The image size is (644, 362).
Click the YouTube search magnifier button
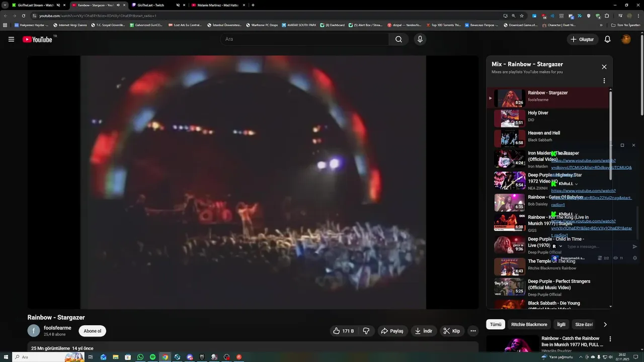click(398, 39)
